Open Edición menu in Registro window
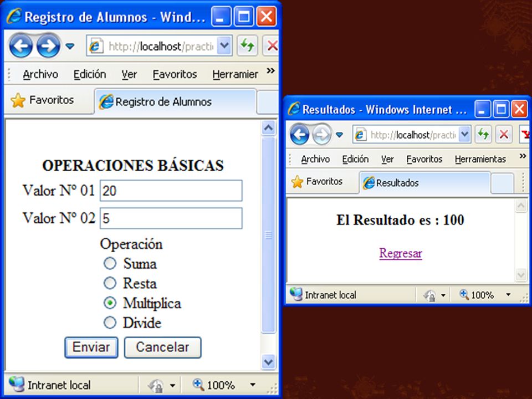Viewport: 532px width, 399px height. pyautogui.click(x=90, y=74)
